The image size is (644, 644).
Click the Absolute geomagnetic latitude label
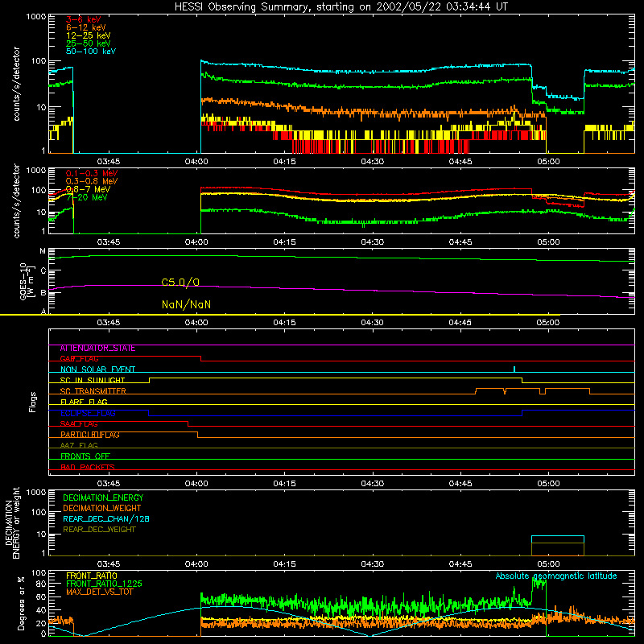coord(556,576)
